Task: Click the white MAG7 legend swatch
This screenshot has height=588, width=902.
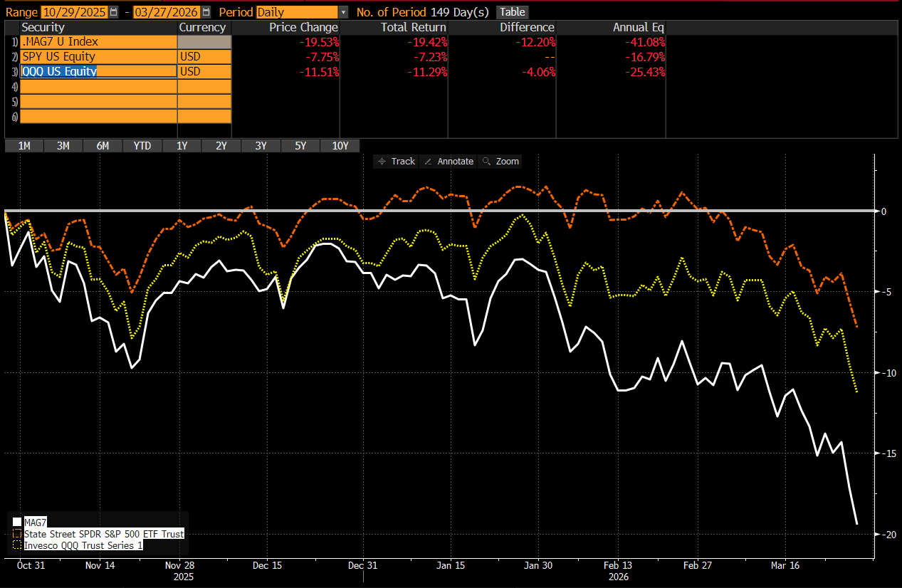Action: [x=18, y=523]
